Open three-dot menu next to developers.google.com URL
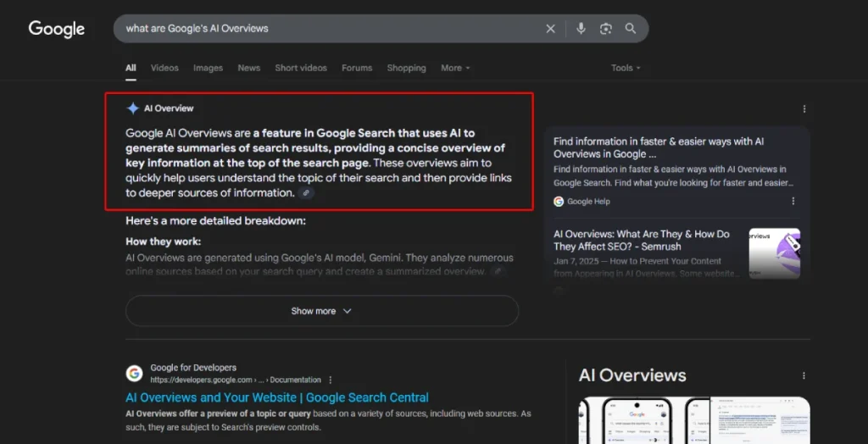Image resolution: width=868 pixels, height=444 pixels. [331, 380]
